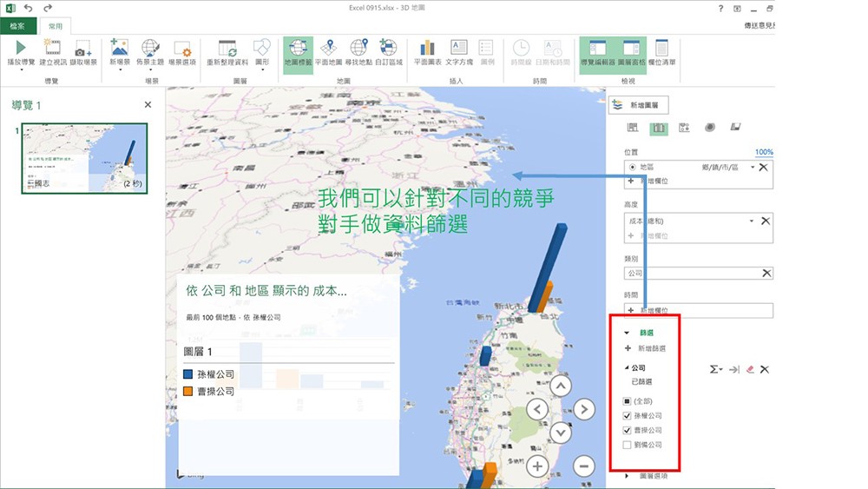Insert a 文字方塊 text box
868x489 pixels.
(x=459, y=54)
